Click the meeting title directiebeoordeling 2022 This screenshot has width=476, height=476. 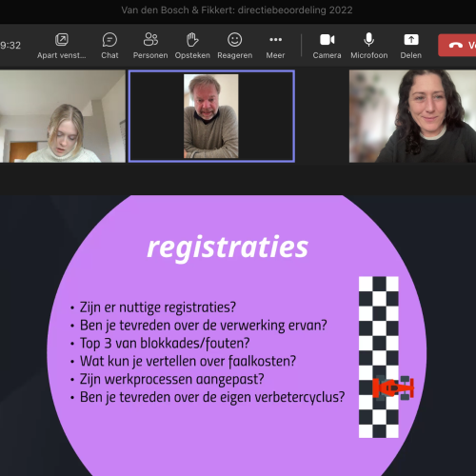point(237,10)
